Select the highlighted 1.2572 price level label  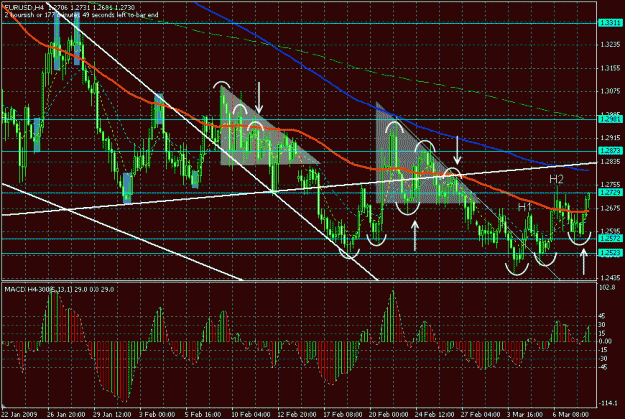point(610,238)
